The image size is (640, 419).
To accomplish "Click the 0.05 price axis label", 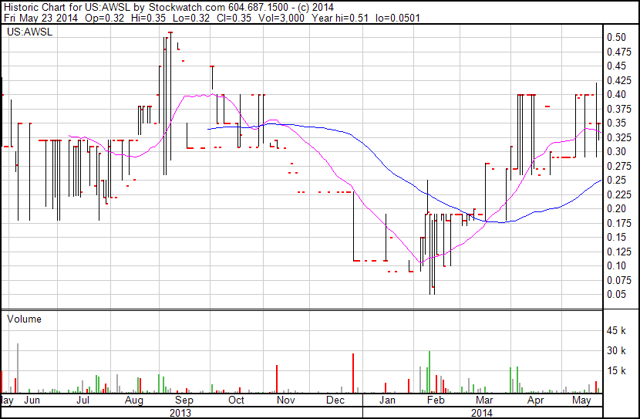I will click(x=616, y=294).
